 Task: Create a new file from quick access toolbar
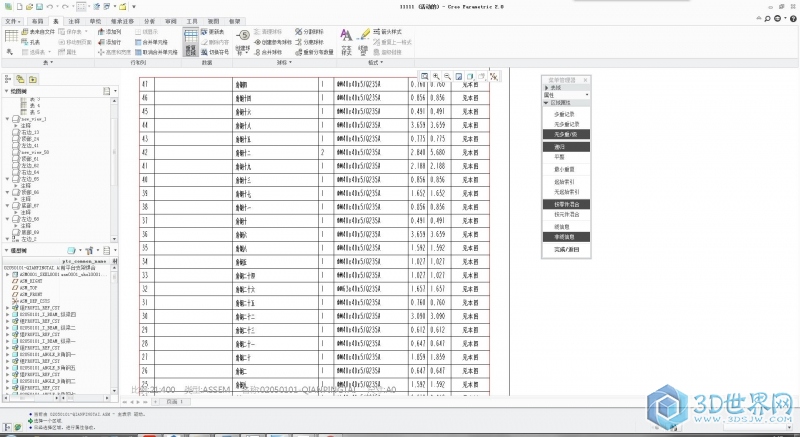(x=19, y=7)
